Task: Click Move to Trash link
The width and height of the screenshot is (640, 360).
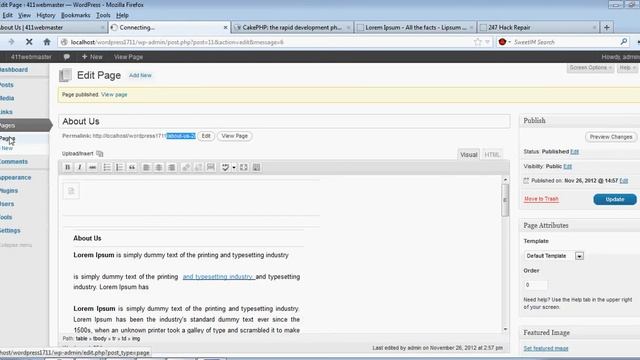Action: pyautogui.click(x=541, y=199)
